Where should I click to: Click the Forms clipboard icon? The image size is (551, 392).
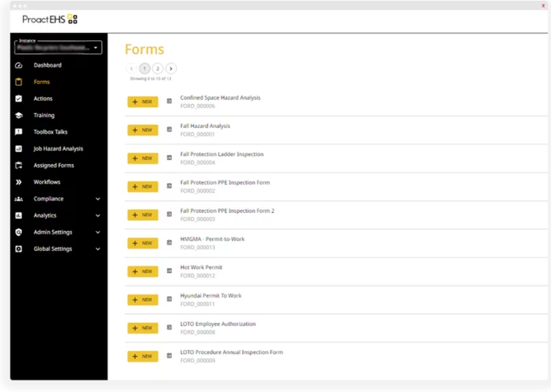tap(19, 81)
